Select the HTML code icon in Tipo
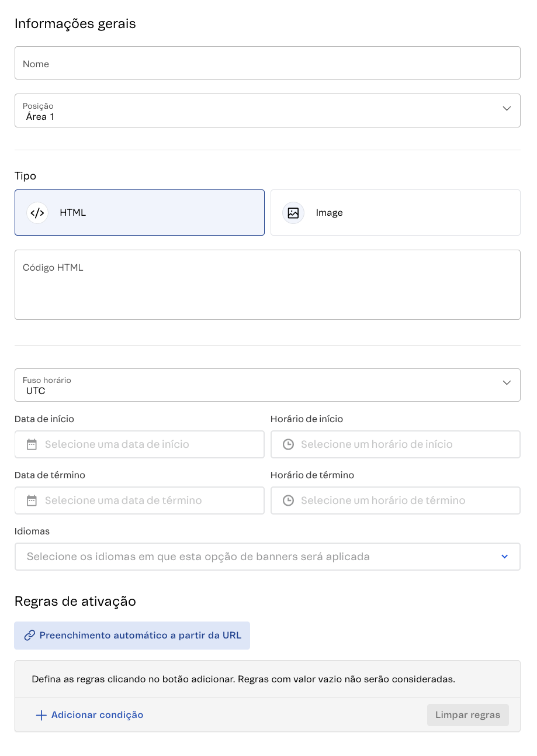 click(x=37, y=212)
